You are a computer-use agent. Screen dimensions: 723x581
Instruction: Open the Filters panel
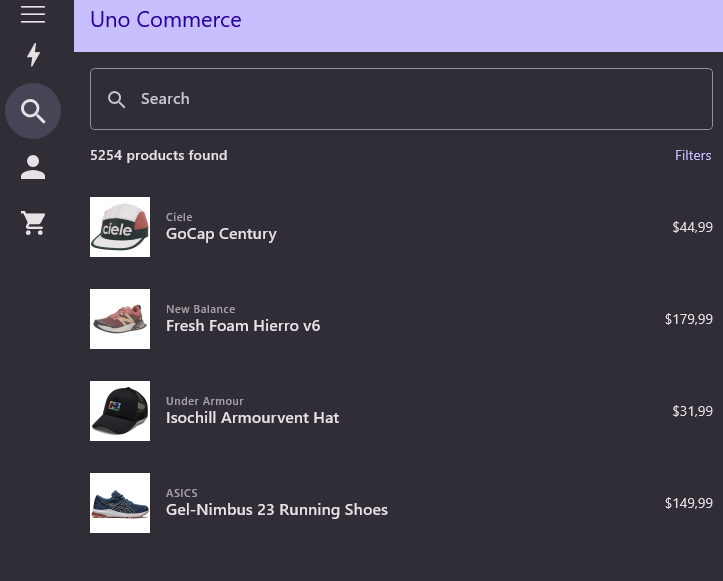coord(693,155)
